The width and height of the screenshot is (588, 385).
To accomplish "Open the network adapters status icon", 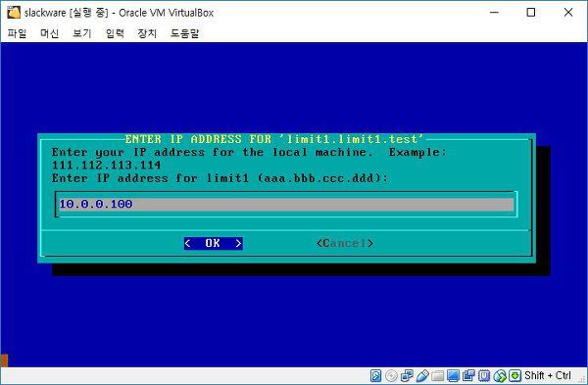I will click(x=407, y=375).
